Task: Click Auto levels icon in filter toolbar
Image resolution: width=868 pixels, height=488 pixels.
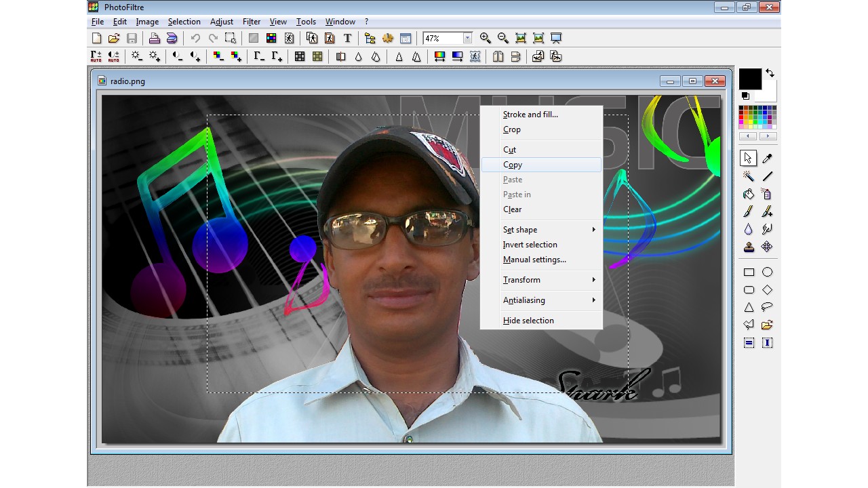Action: tap(96, 56)
